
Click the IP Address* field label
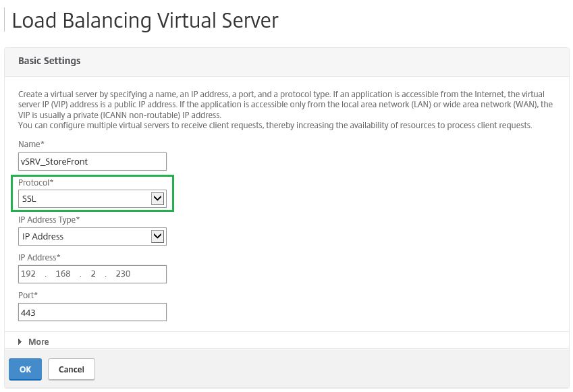coord(39,257)
